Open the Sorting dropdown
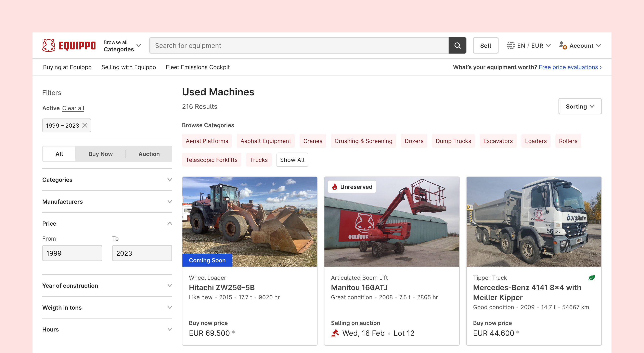This screenshot has height=353, width=644. 580,106
